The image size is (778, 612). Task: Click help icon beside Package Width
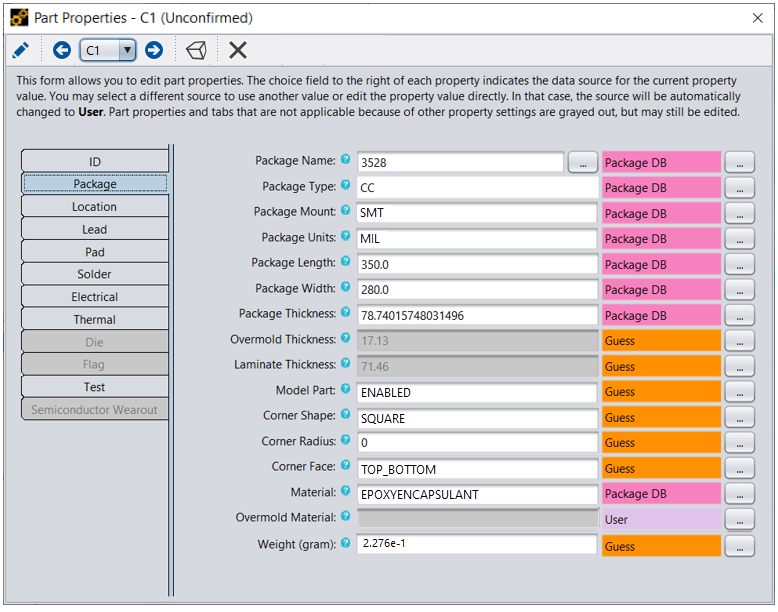[346, 286]
